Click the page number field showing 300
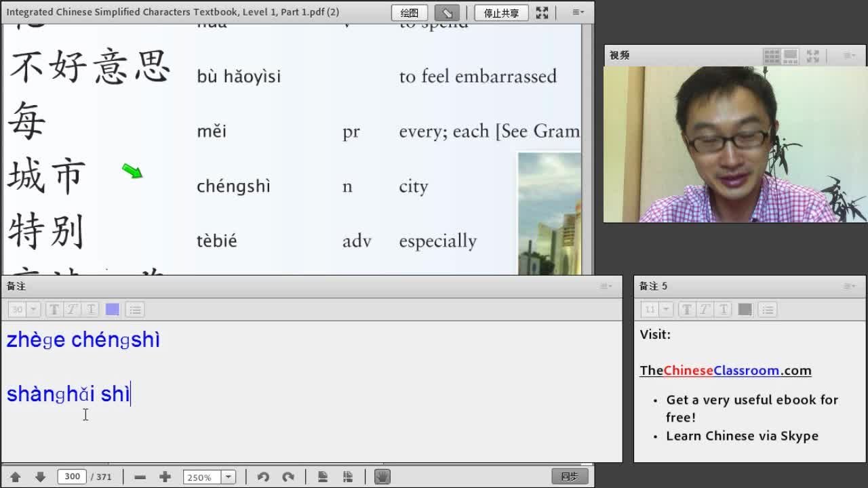 (72, 476)
